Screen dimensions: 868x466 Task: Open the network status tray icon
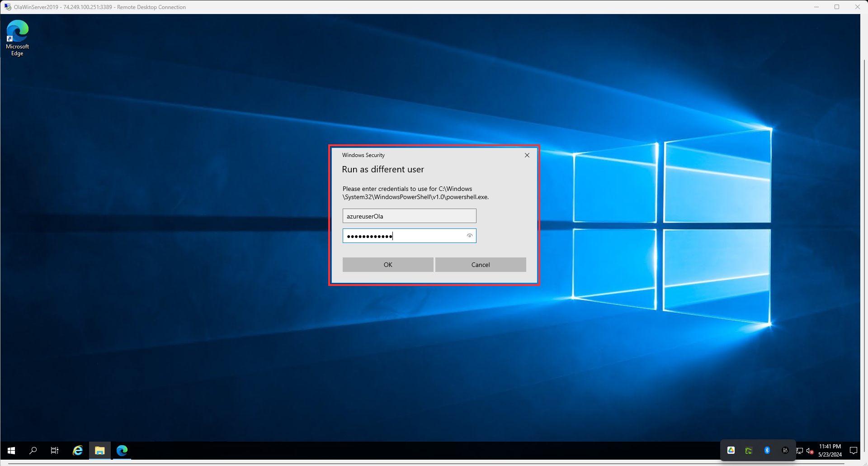[799, 451]
